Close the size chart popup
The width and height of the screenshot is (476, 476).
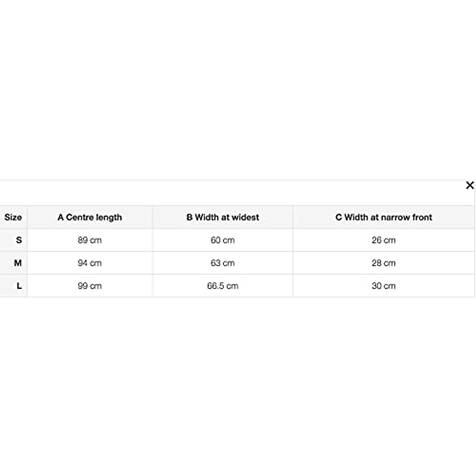click(x=470, y=185)
